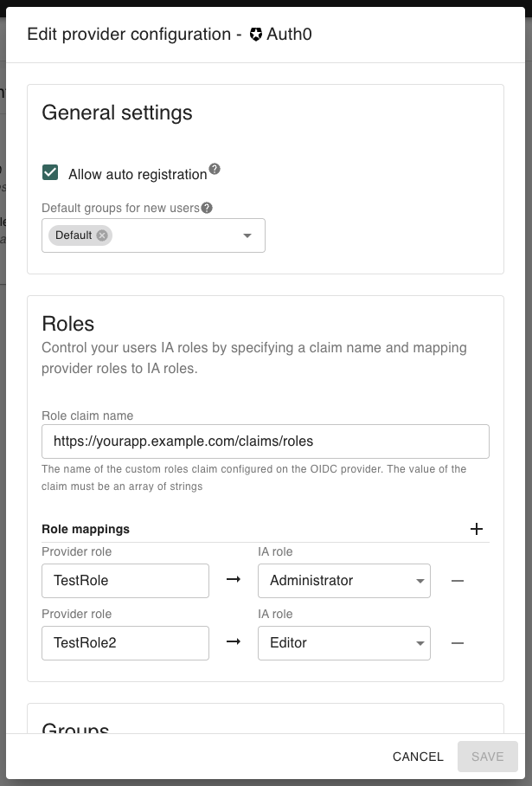Click the Auth0 shield logo icon
This screenshot has width=532, height=786.
click(x=256, y=35)
